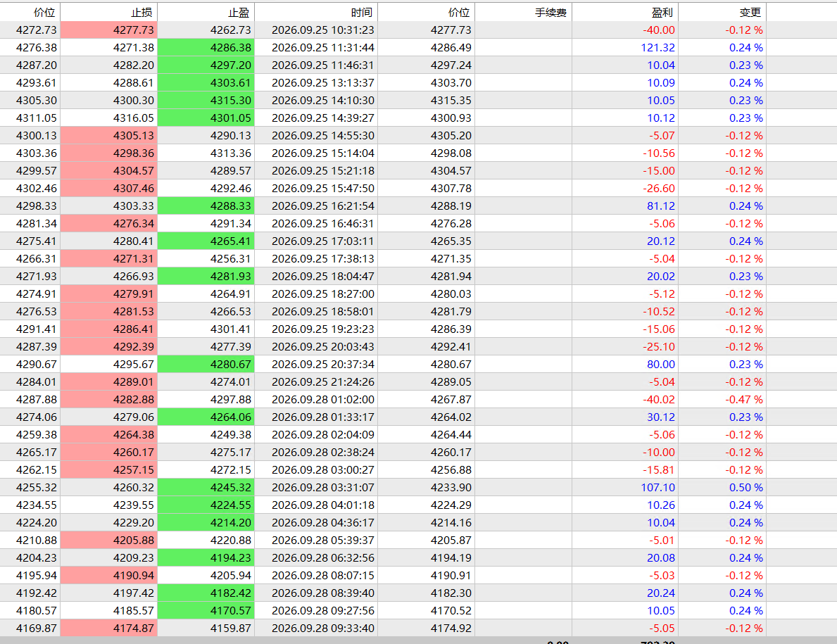The image size is (837, 644).
Task: Select the loss value -15.06
Action: pos(659,329)
